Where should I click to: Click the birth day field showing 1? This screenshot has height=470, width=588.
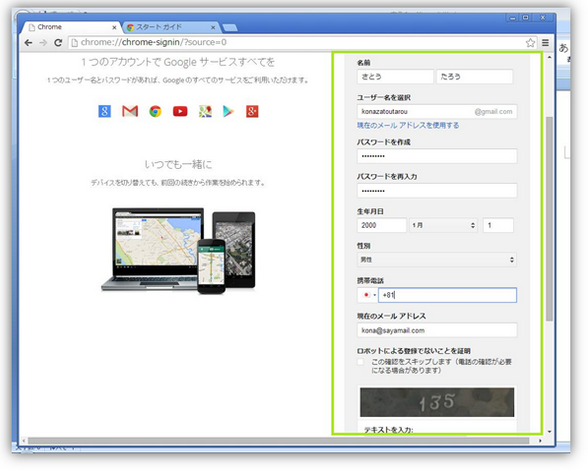[498, 225]
